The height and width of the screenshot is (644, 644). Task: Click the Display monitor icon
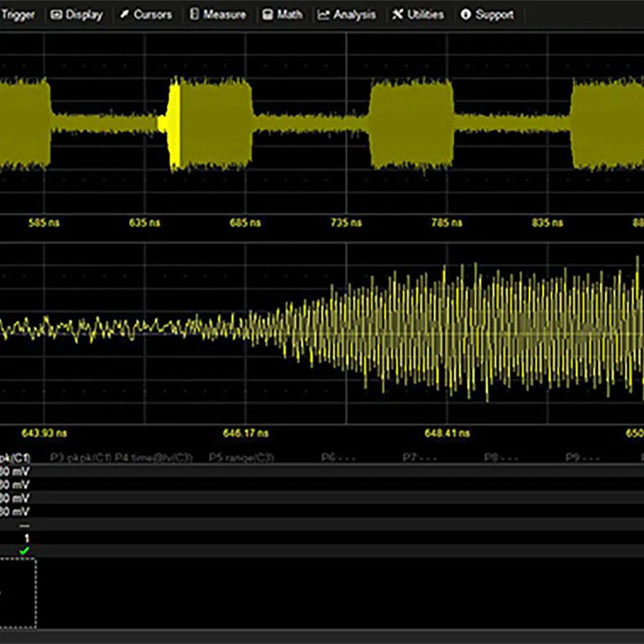click(x=57, y=15)
